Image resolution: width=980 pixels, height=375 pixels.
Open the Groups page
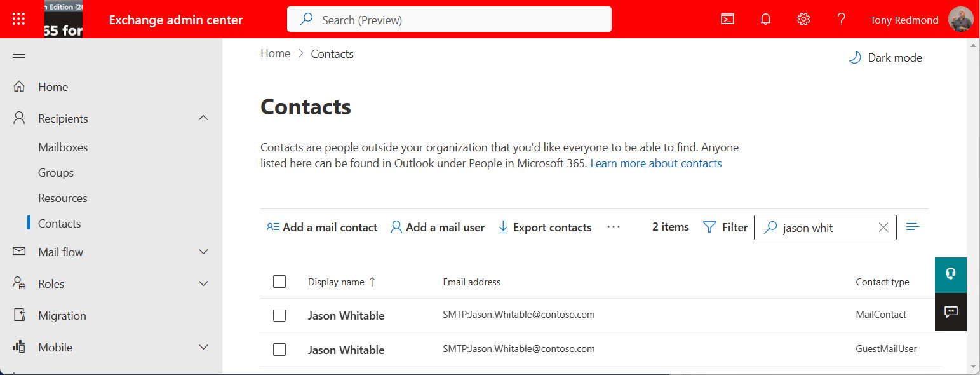point(56,172)
